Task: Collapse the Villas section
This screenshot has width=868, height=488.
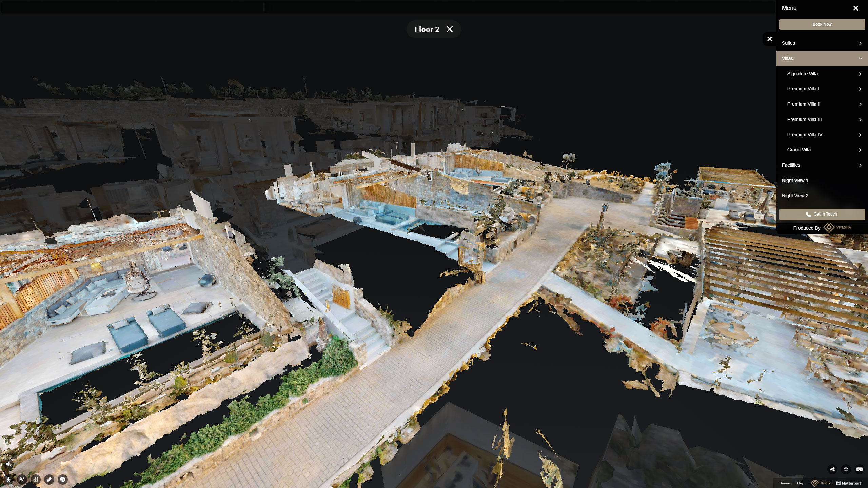Action: pyautogui.click(x=822, y=58)
